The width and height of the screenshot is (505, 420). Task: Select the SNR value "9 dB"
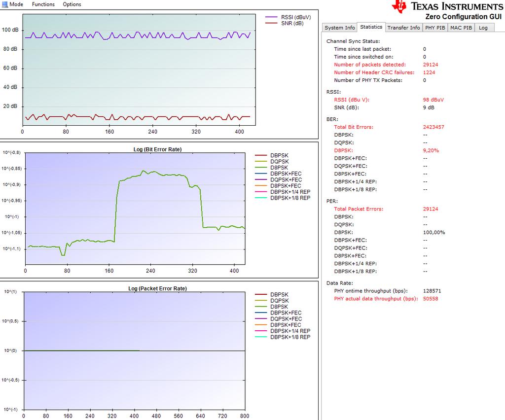(429, 107)
